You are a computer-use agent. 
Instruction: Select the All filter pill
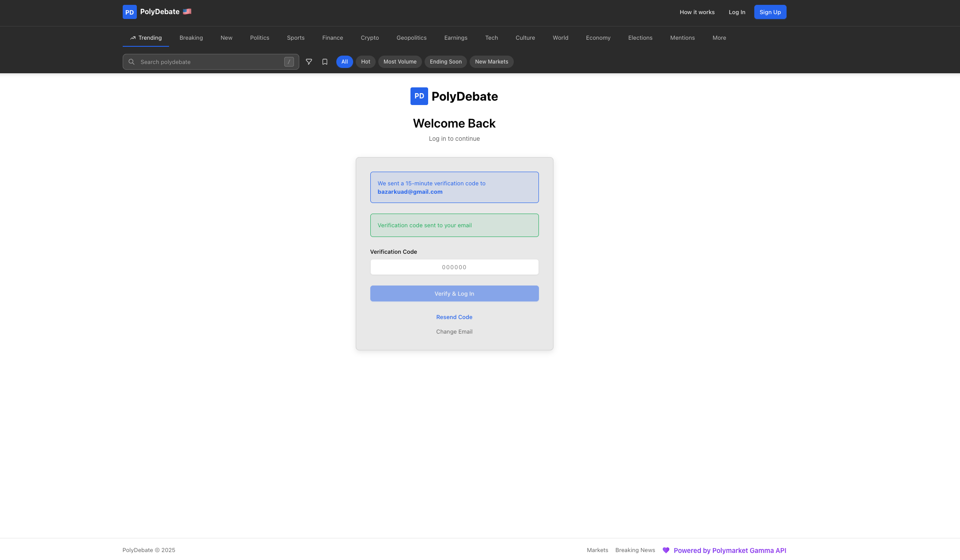click(344, 62)
